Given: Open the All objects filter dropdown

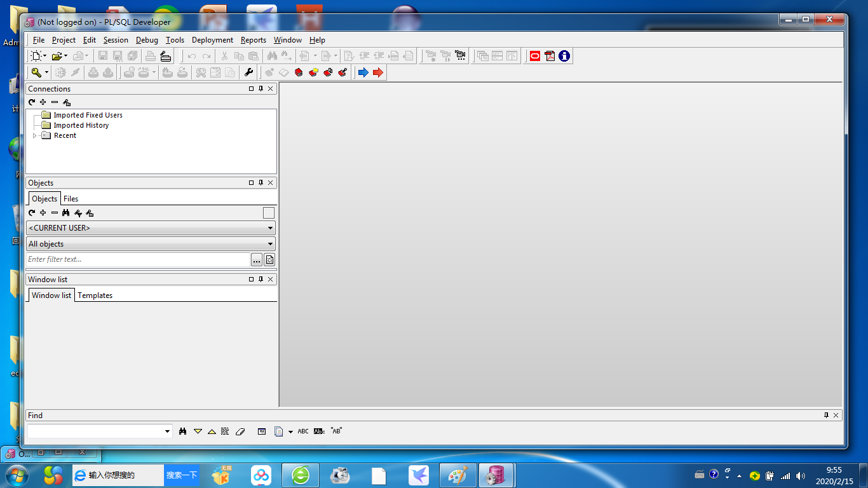Looking at the screenshot, I should pos(151,244).
